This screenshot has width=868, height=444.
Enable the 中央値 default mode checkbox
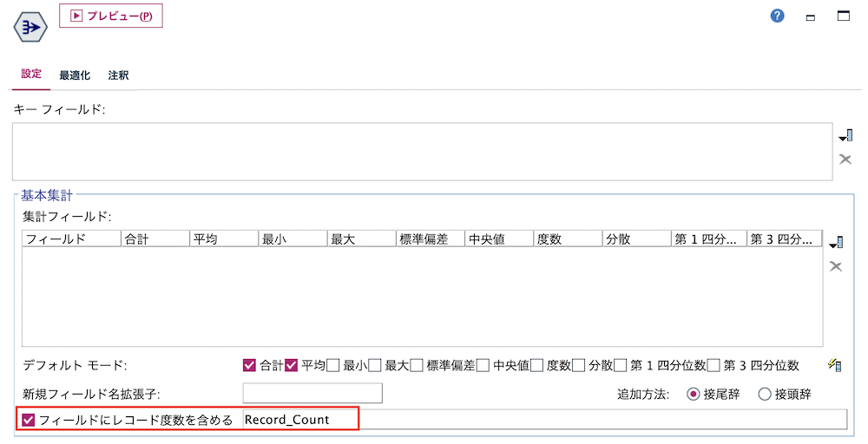pos(483,365)
